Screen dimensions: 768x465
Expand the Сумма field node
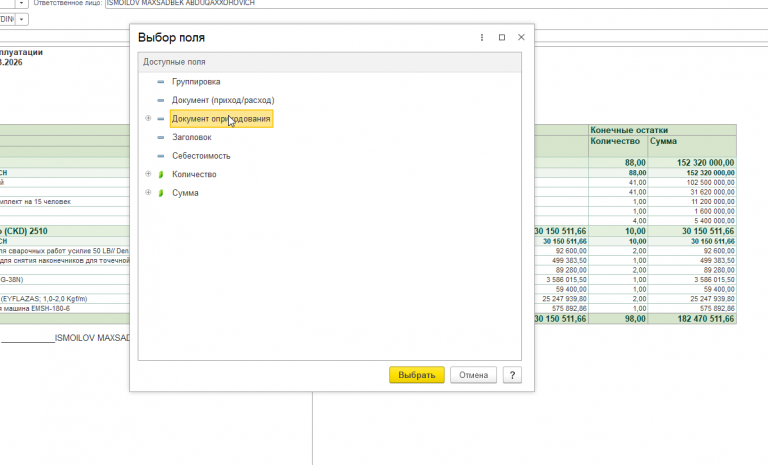coord(148,192)
